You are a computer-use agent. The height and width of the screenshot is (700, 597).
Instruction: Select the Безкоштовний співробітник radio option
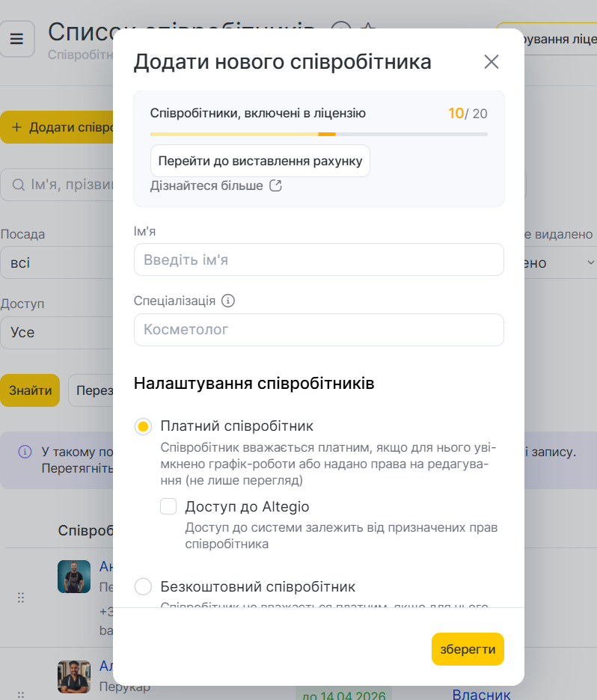point(144,586)
